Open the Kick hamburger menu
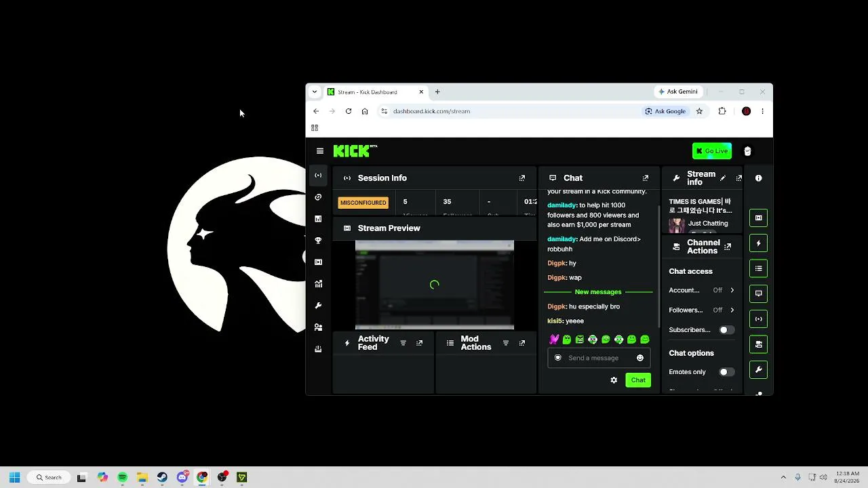 tap(320, 151)
